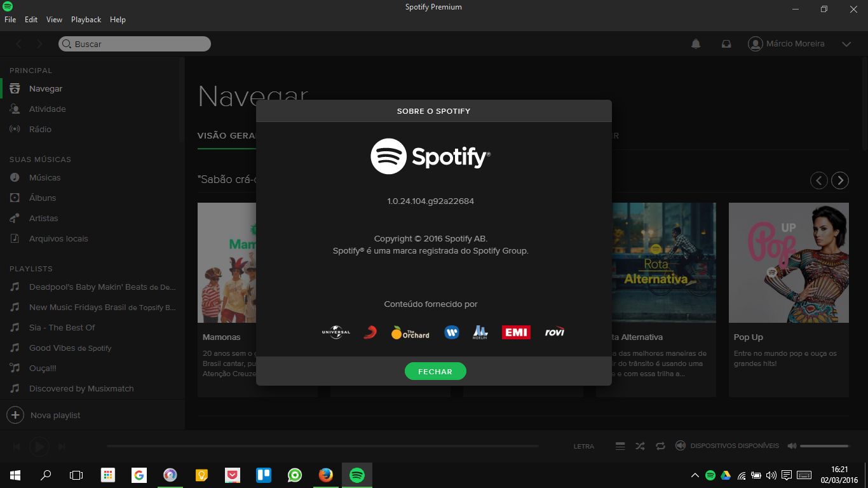Open the View menu

pos(54,20)
